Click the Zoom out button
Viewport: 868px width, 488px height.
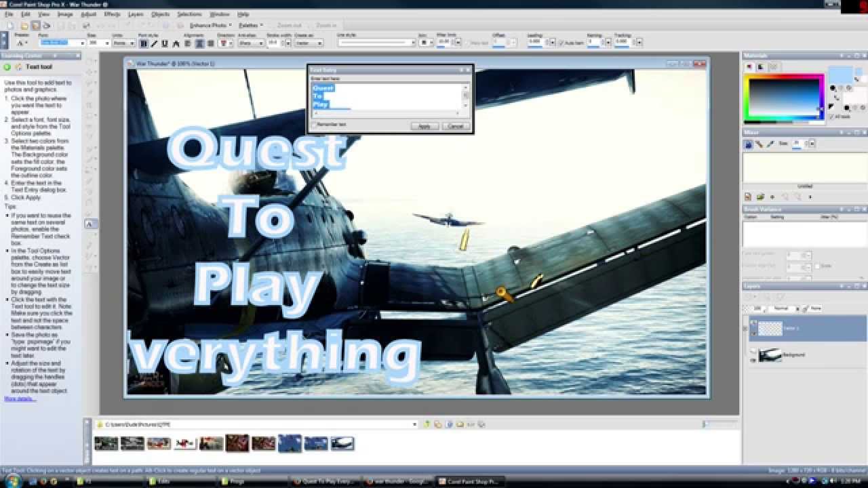coord(289,26)
